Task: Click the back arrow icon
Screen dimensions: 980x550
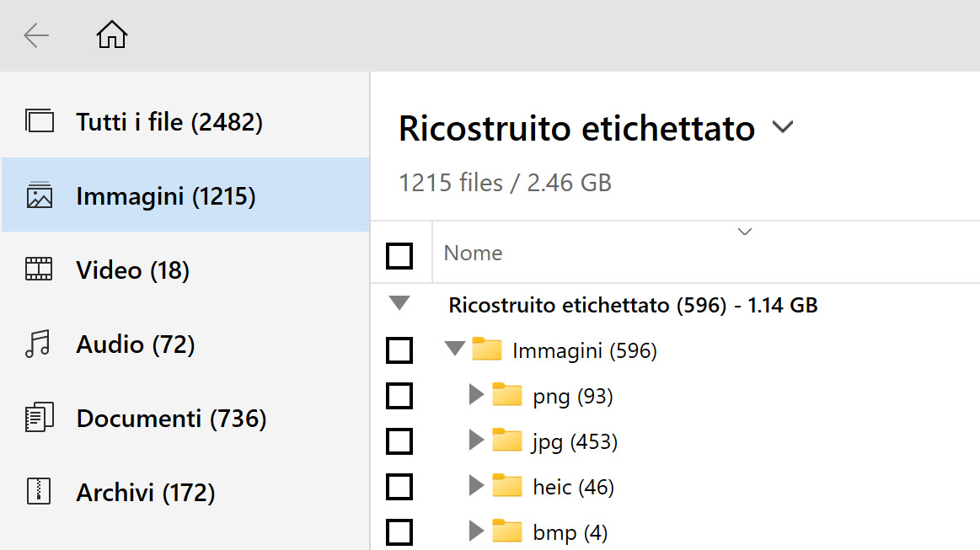Action: click(36, 35)
